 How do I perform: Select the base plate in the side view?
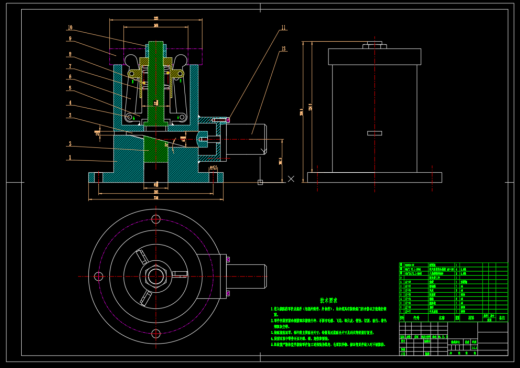pos(375,177)
